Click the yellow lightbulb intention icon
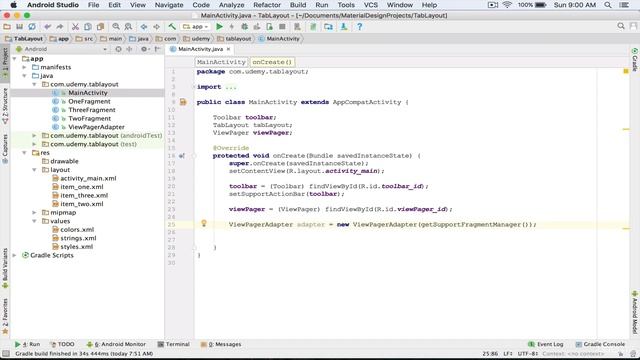 (204, 223)
